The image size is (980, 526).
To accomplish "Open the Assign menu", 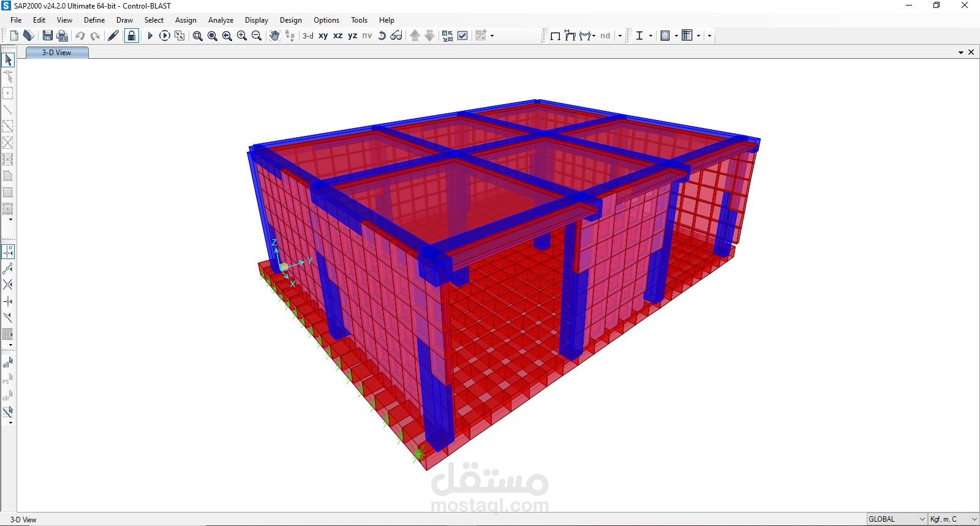I will (186, 20).
